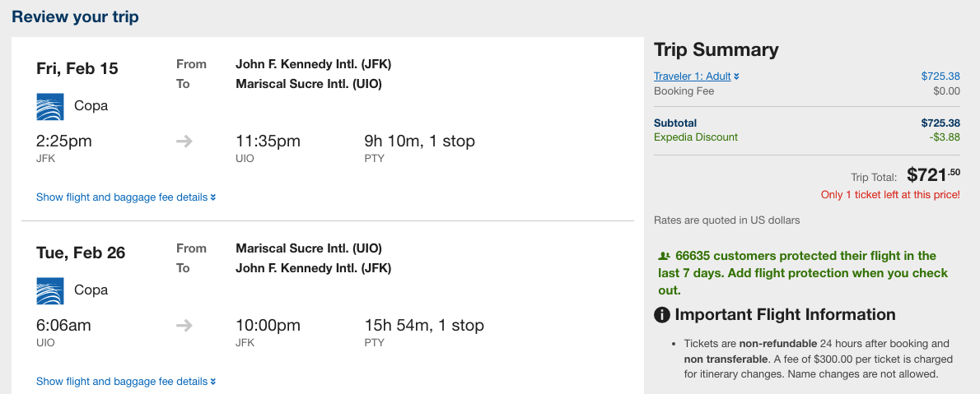Expand the Traveler 1: Adult price breakdown
This screenshot has width=980, height=394.
point(696,76)
